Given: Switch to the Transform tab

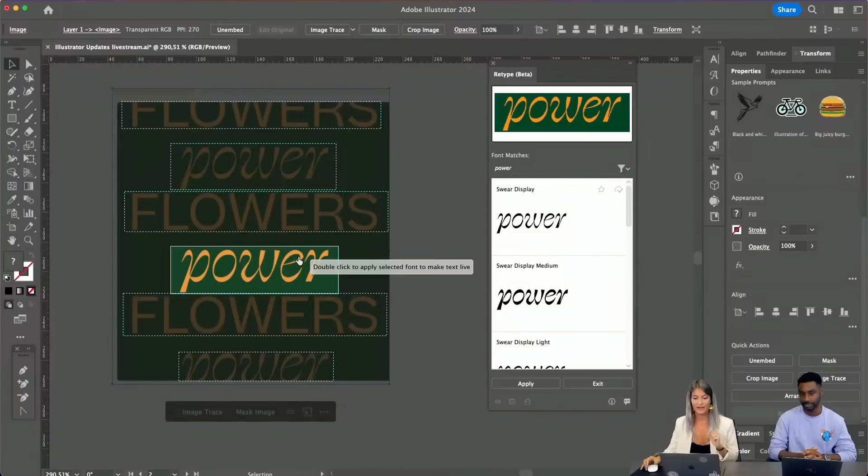Looking at the screenshot, I should [x=815, y=53].
